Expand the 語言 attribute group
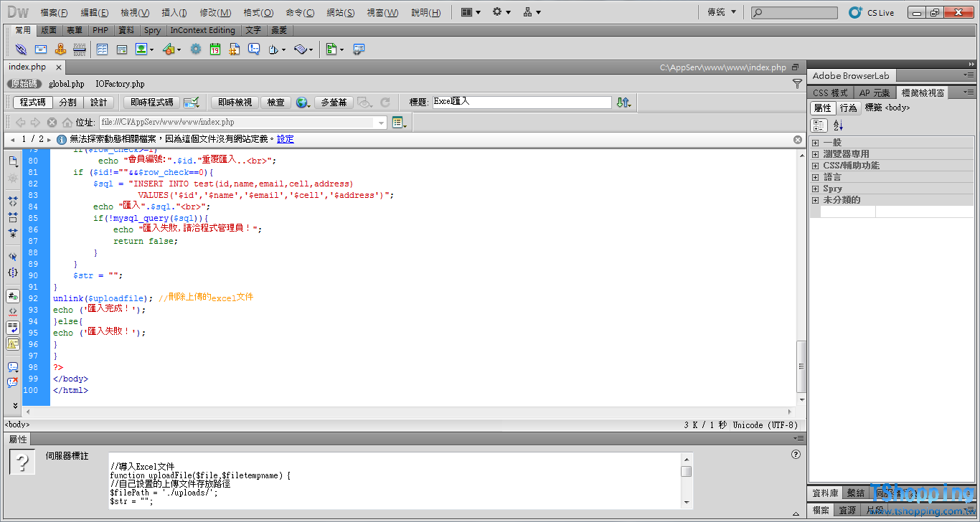980x522 pixels. point(815,177)
